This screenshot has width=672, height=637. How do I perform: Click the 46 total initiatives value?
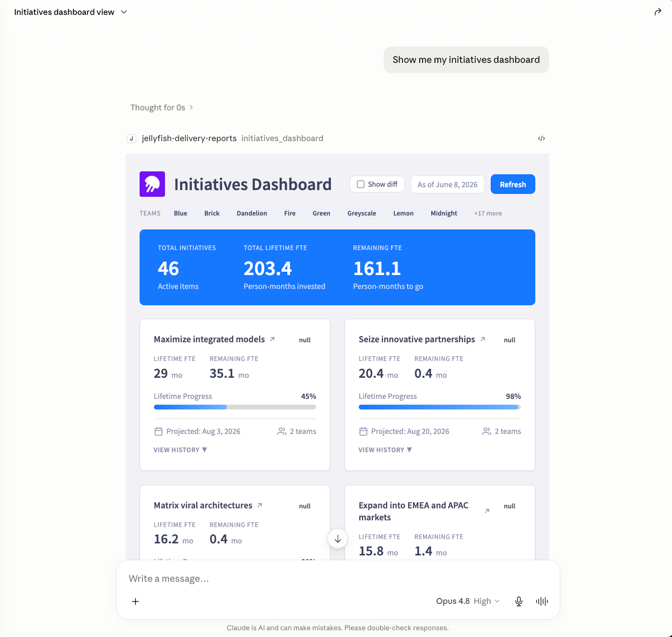(x=168, y=268)
